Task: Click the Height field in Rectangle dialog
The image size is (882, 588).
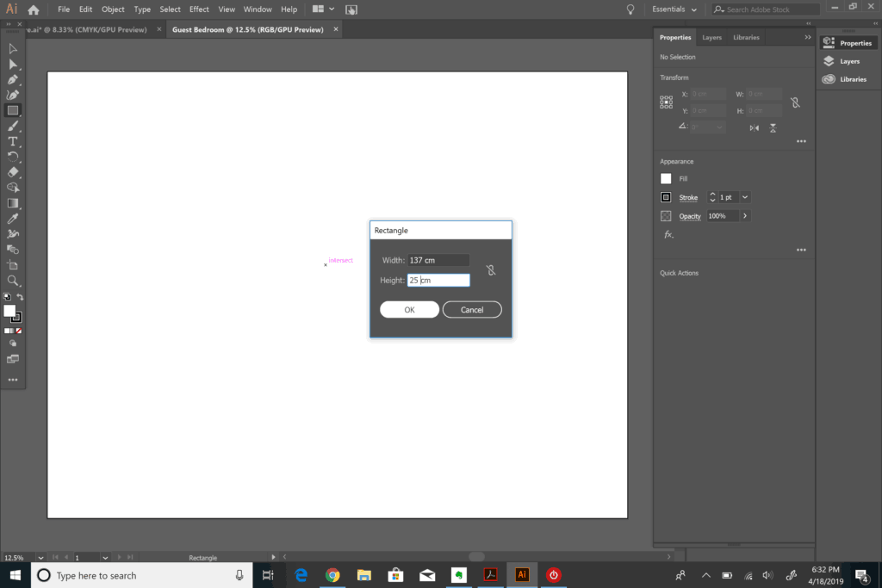Action: (438, 280)
